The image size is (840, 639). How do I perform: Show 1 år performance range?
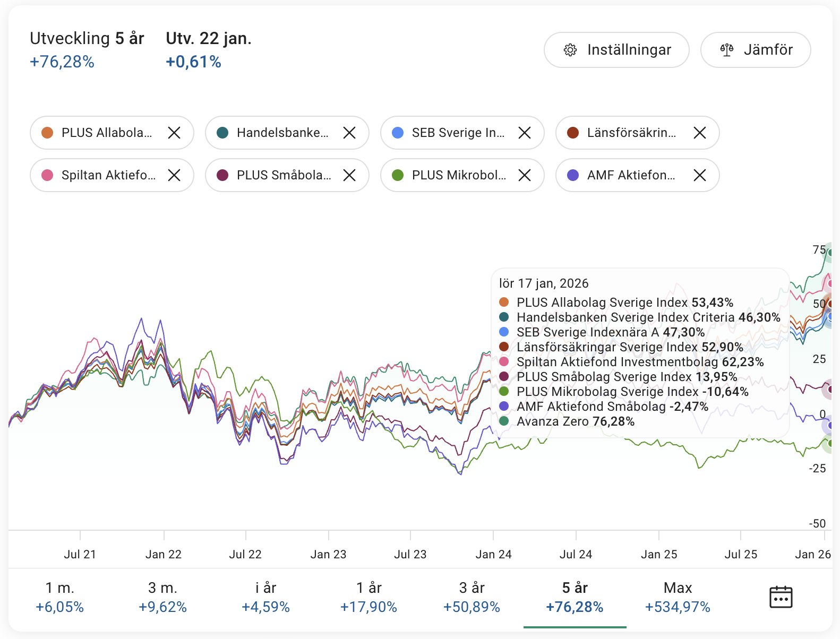click(x=369, y=597)
